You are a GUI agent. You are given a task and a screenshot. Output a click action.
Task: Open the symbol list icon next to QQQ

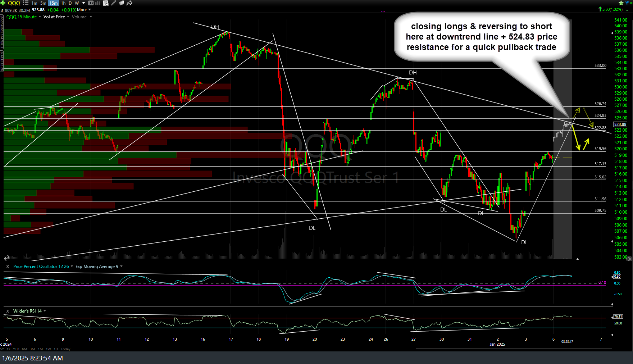pyautogui.click(x=26, y=3)
